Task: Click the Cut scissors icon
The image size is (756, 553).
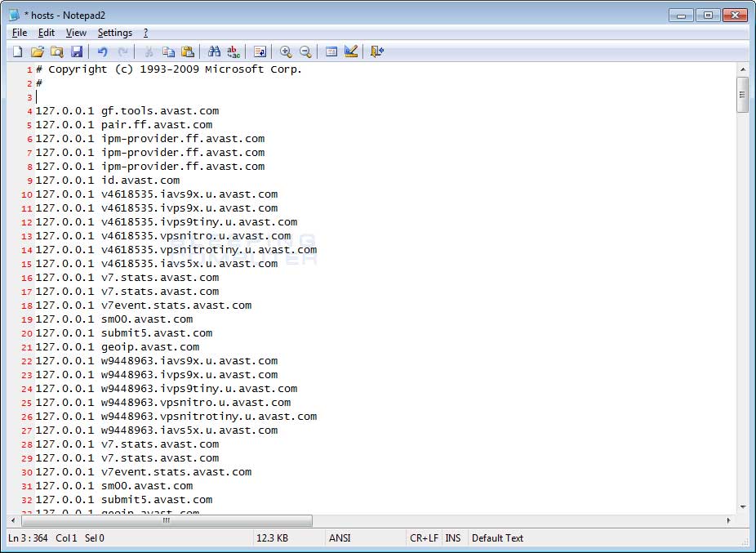Action: point(149,51)
